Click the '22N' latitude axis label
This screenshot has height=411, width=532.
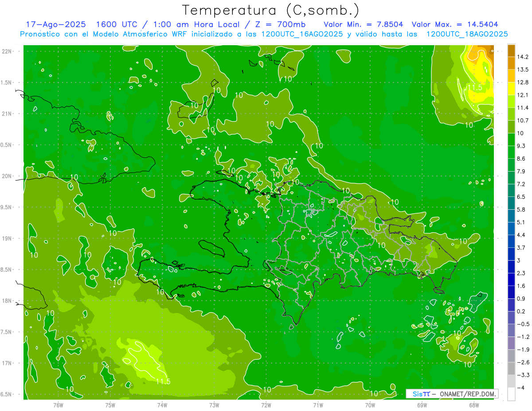click(7, 51)
